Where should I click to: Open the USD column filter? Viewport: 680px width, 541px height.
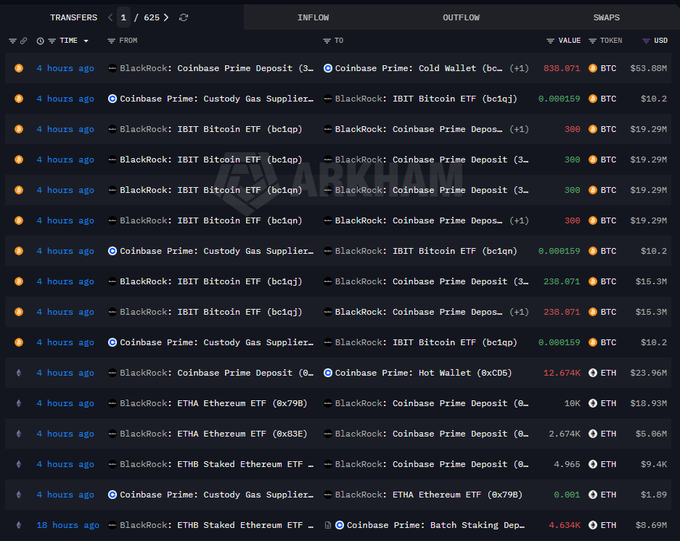646,41
